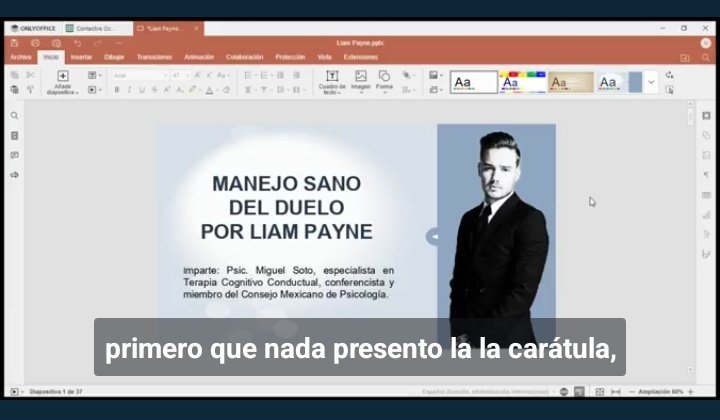
Task: Redo the last action
Action: point(98,43)
